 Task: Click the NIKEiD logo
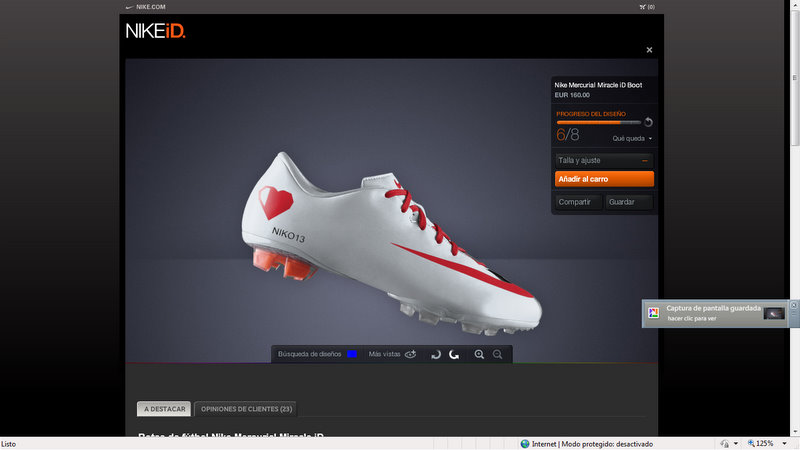[x=156, y=31]
